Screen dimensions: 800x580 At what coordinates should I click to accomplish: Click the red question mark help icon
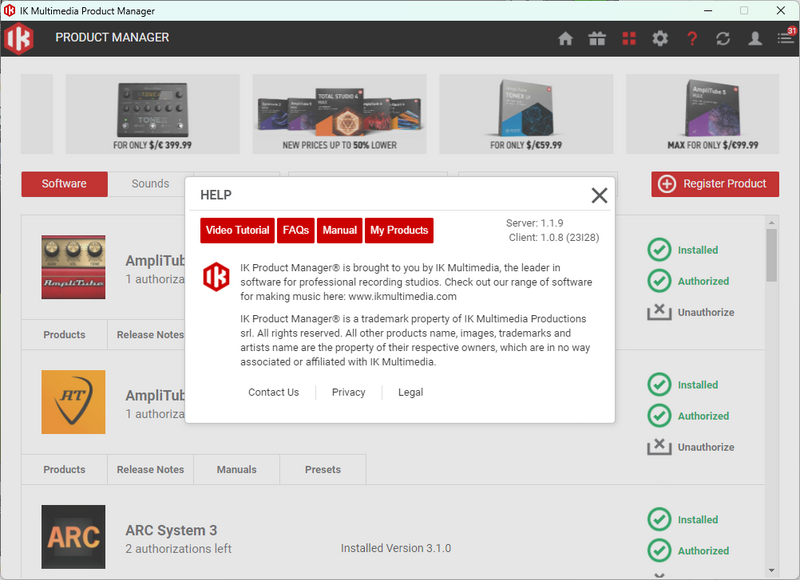692,38
